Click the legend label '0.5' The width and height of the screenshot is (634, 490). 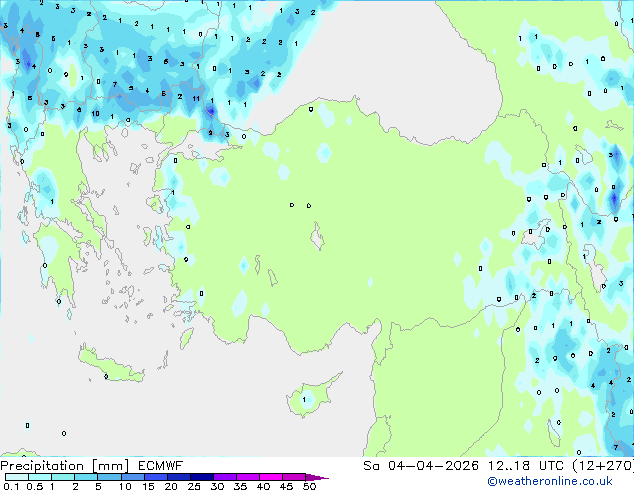35,486
